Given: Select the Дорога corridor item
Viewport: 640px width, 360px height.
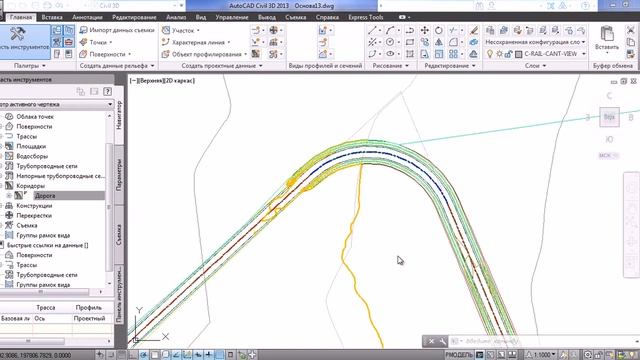Looking at the screenshot, I should (x=45, y=196).
